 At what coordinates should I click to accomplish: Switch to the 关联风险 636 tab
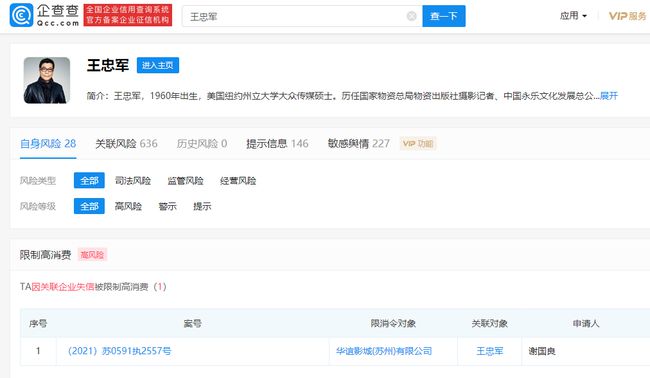point(126,144)
